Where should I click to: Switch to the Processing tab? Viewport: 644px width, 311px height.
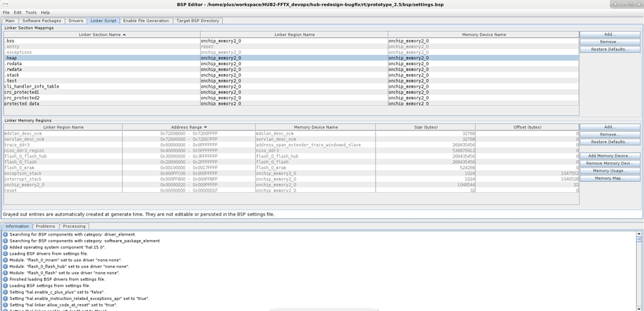[x=74, y=226]
